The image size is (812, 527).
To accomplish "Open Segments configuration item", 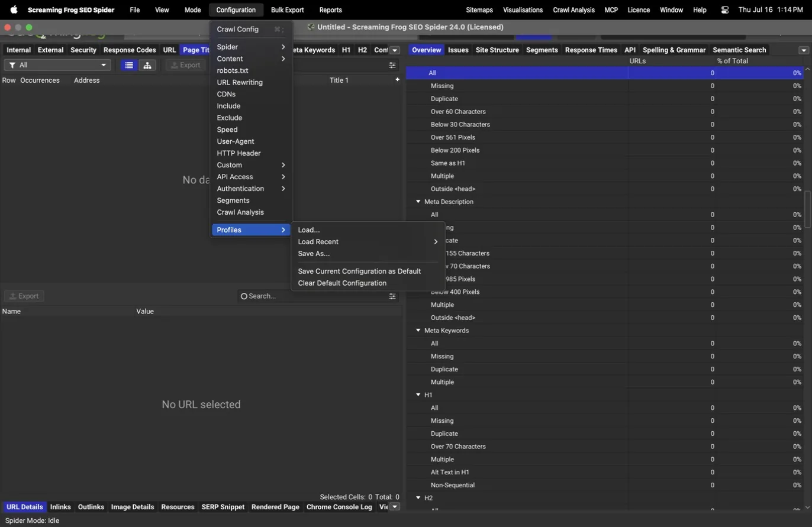I will [251, 201].
